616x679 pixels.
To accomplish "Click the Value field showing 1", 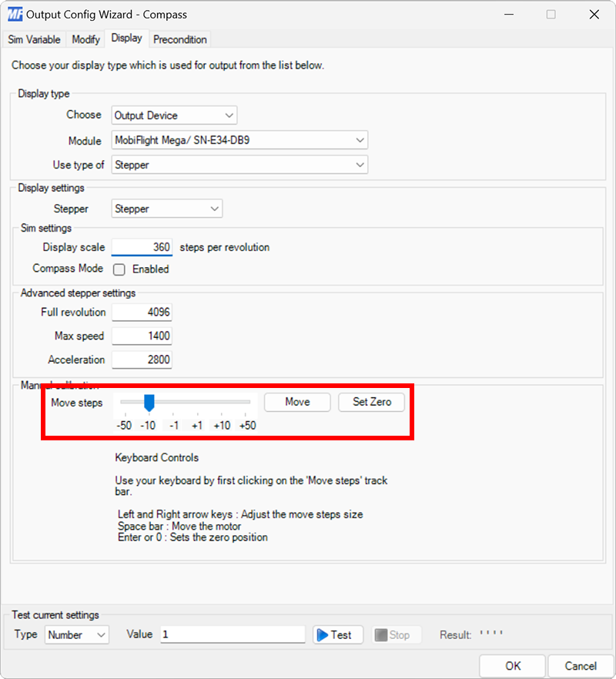I will (x=231, y=634).
